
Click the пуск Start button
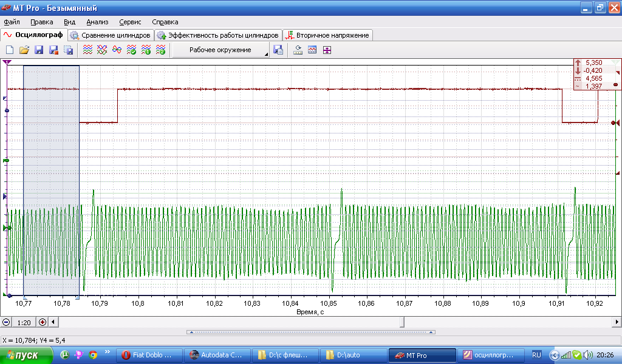click(x=26, y=356)
